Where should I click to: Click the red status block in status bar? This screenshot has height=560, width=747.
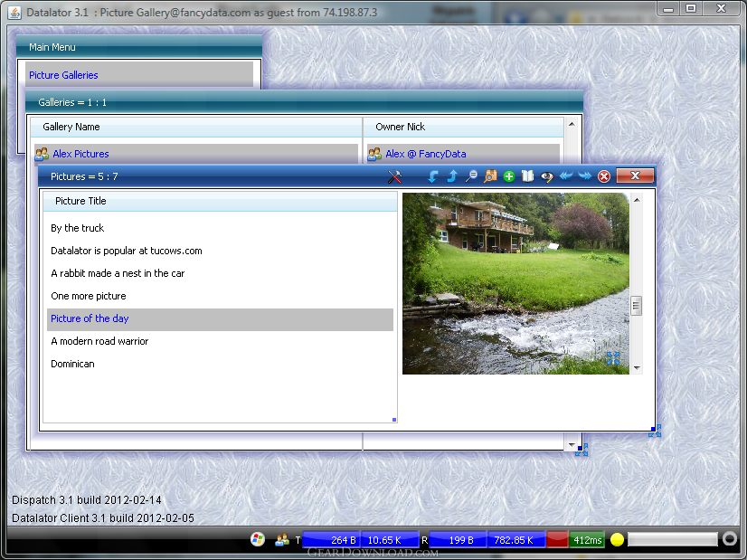coord(557,539)
